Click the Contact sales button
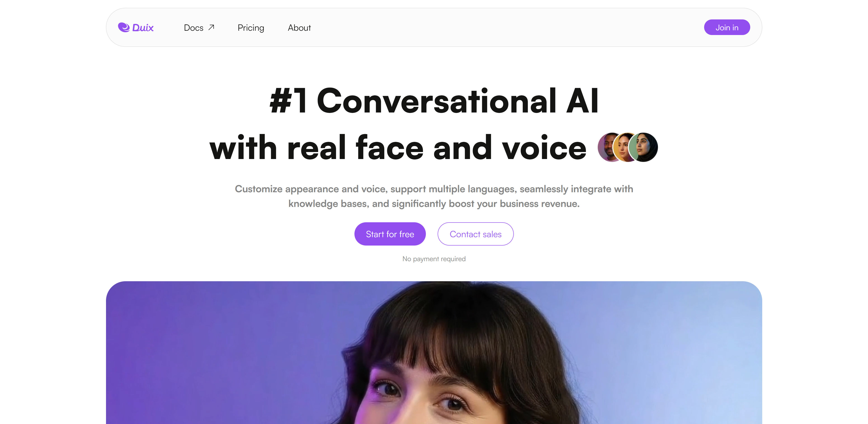Image resolution: width=868 pixels, height=424 pixels. (475, 234)
